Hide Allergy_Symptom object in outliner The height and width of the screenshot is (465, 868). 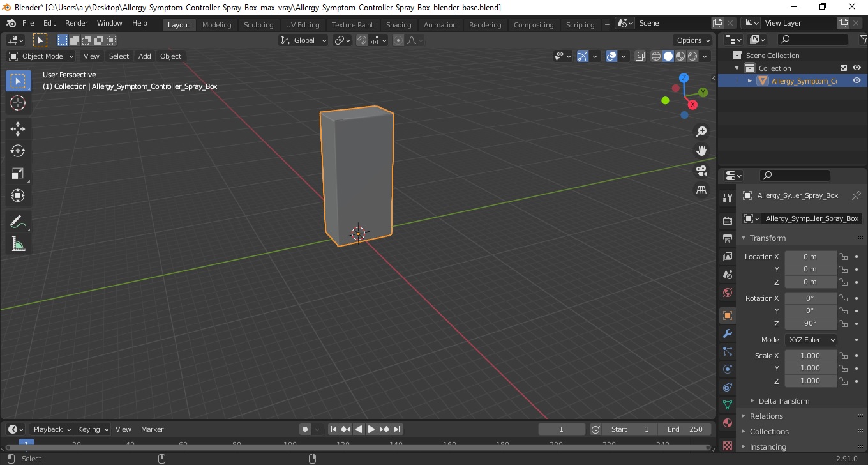click(857, 80)
